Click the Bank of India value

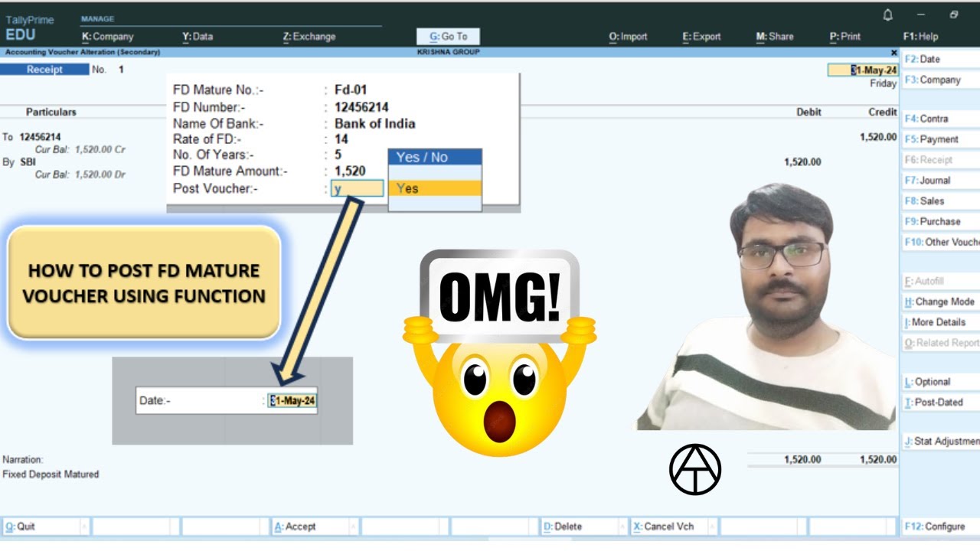[x=375, y=123]
